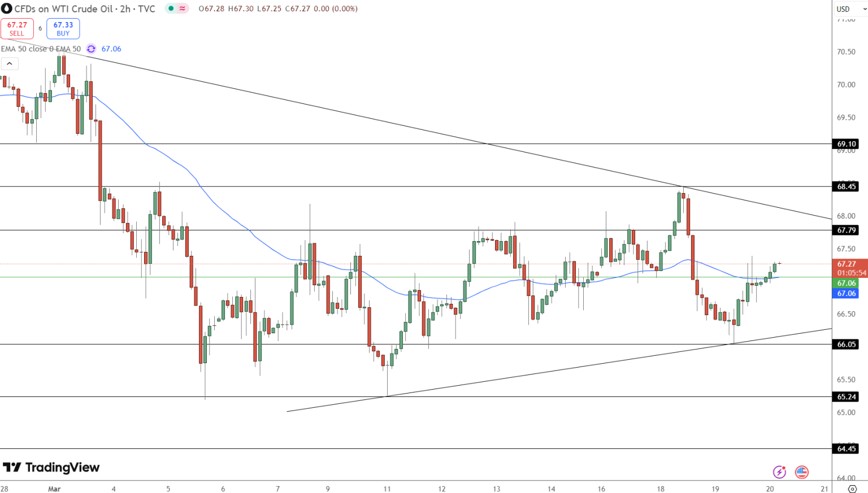
Task: Click the green 67.06 price label
Action: (x=847, y=283)
